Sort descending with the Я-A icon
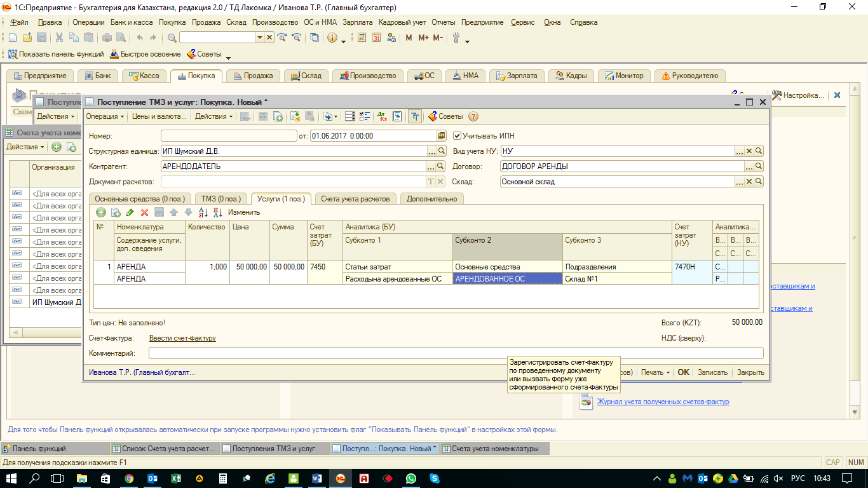The height and width of the screenshot is (488, 868). click(218, 212)
